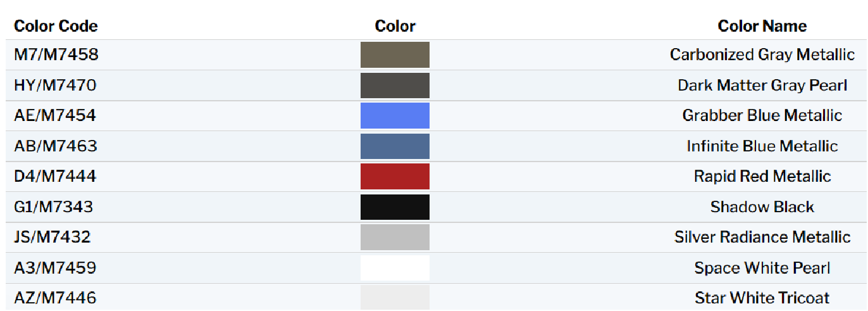Select color code M7/M7458

56,54
